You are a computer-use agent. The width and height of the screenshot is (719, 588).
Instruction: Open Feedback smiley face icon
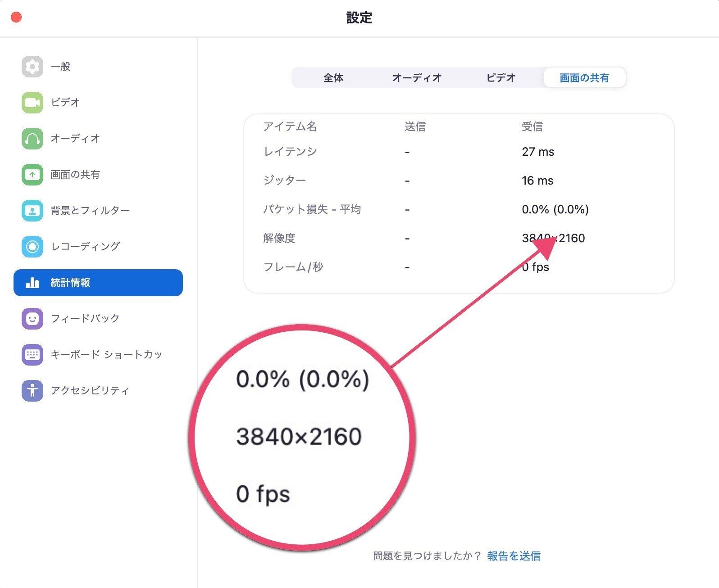pyautogui.click(x=32, y=319)
